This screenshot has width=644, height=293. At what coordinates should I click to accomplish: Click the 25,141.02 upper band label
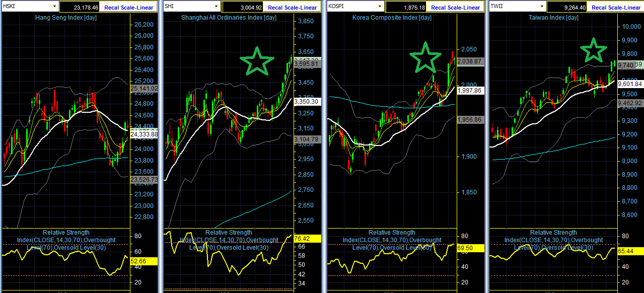tap(144, 89)
